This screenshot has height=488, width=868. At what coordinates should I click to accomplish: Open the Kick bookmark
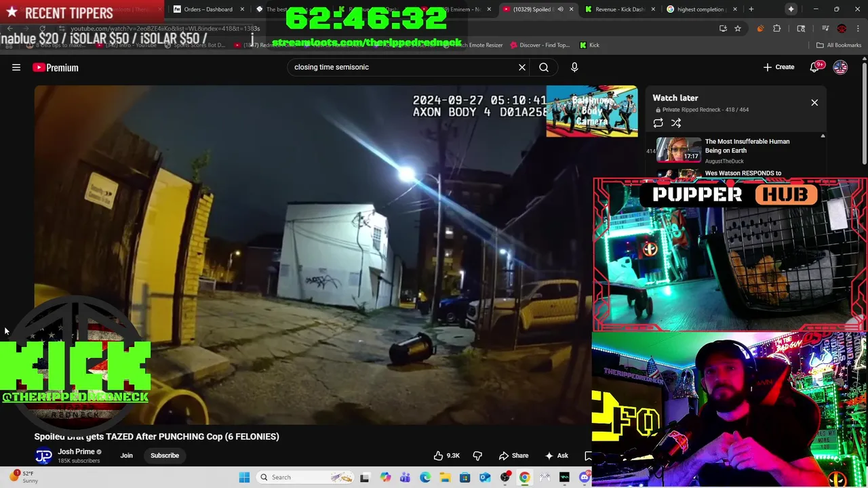[589, 45]
